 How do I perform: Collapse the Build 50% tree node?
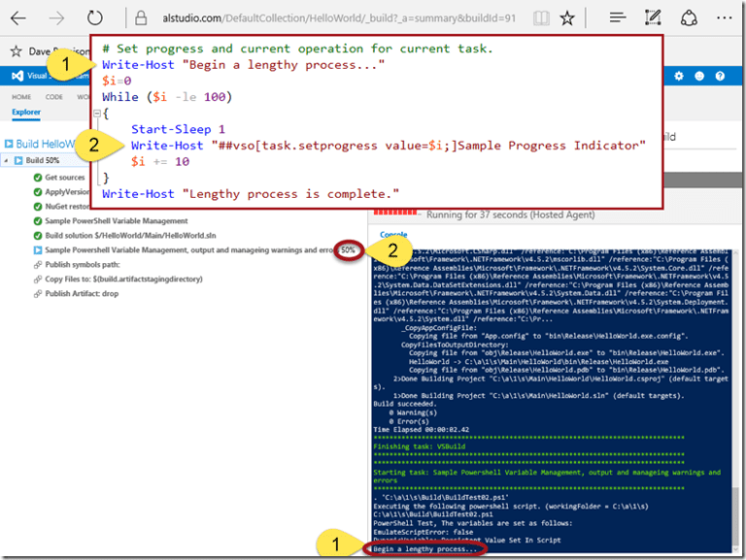6,161
